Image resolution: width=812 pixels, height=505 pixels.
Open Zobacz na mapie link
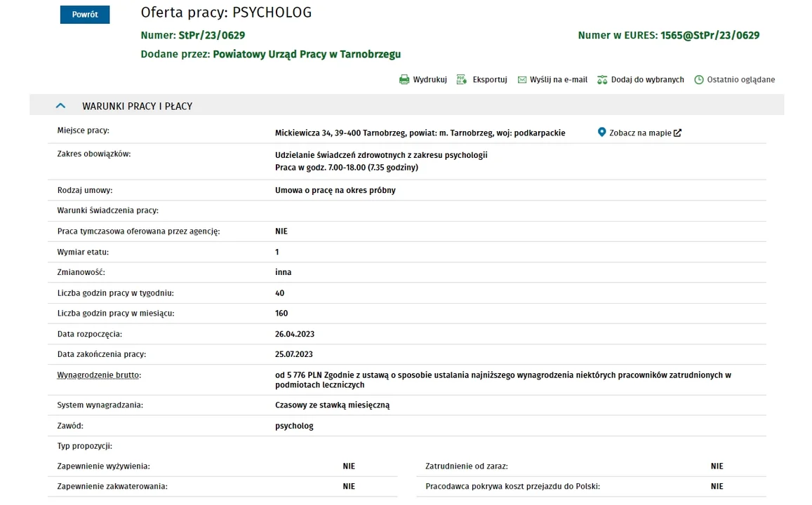(640, 133)
